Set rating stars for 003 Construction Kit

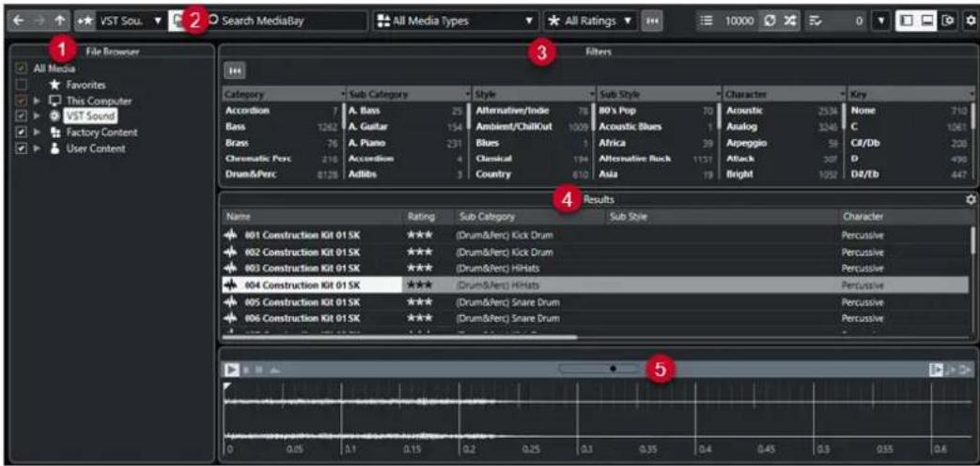click(419, 268)
